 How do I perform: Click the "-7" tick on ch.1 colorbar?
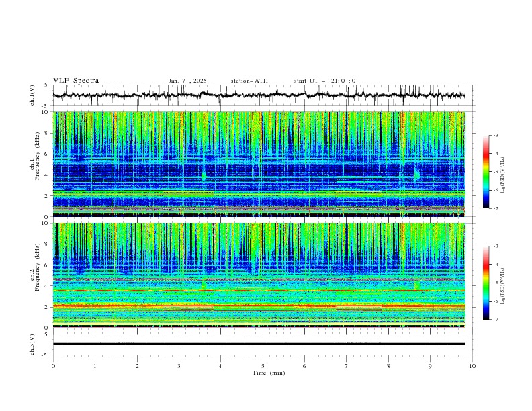496,208
